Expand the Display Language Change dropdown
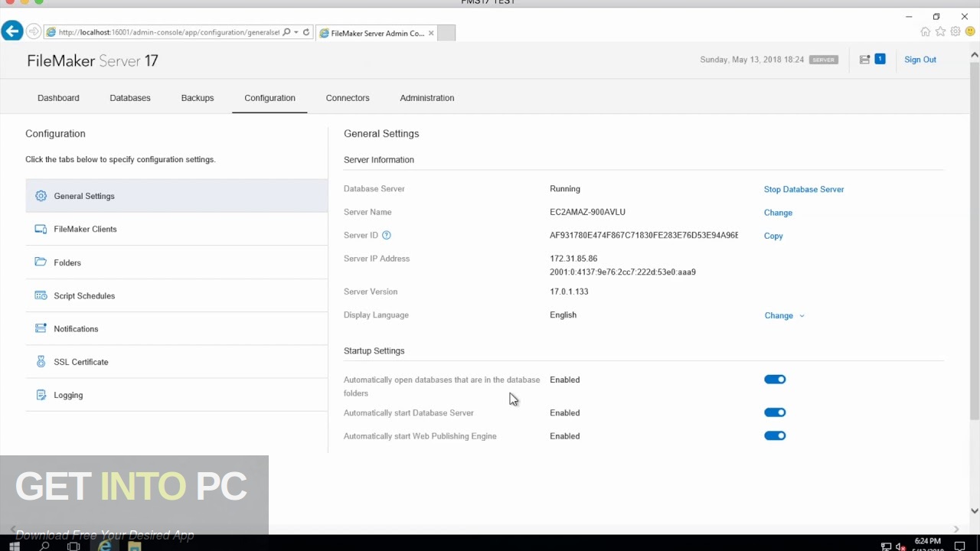 (x=784, y=315)
